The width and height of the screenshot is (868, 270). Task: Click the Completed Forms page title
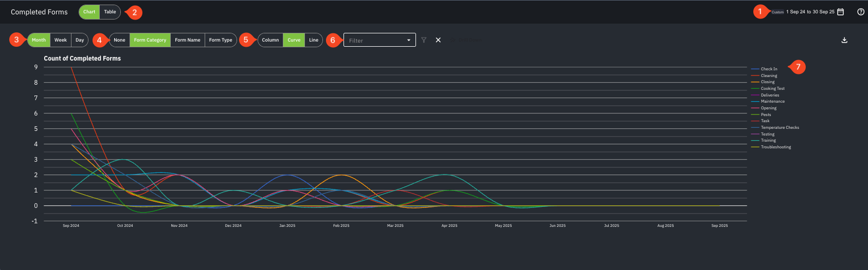(x=39, y=12)
